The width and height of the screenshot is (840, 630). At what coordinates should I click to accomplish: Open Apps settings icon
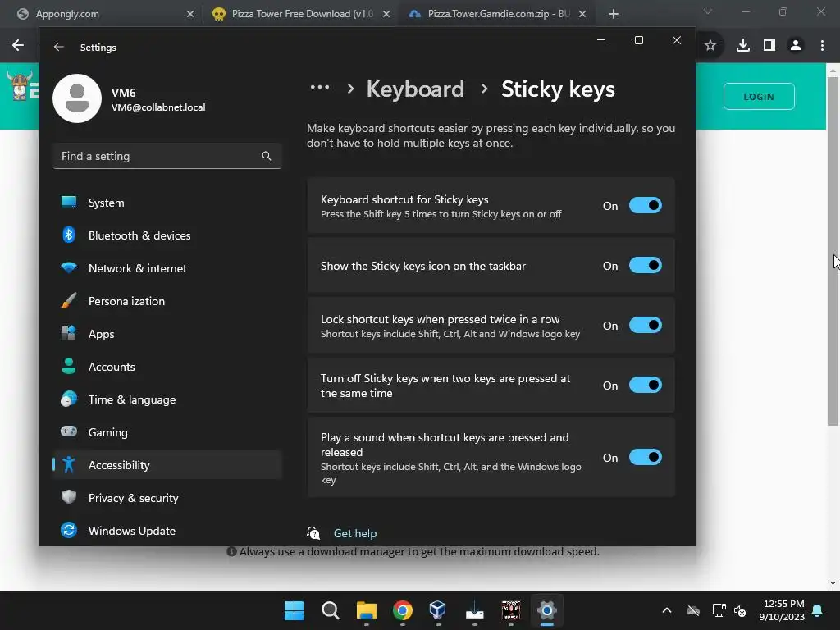point(69,333)
